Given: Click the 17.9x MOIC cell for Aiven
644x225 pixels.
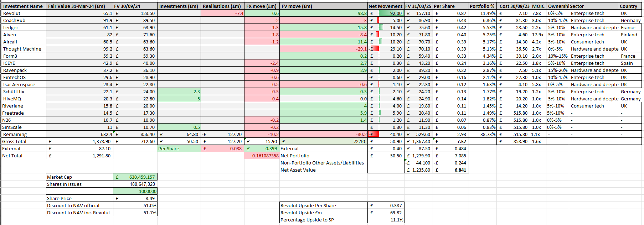Looking at the screenshot, I should [539, 35].
